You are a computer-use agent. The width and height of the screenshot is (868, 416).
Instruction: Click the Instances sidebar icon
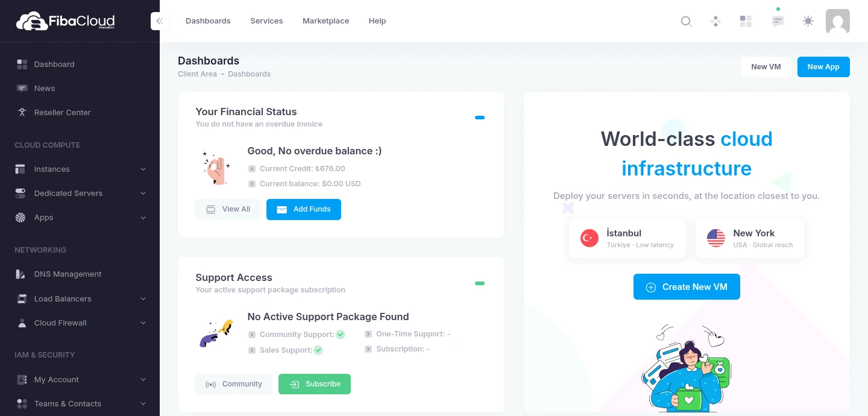coord(20,169)
